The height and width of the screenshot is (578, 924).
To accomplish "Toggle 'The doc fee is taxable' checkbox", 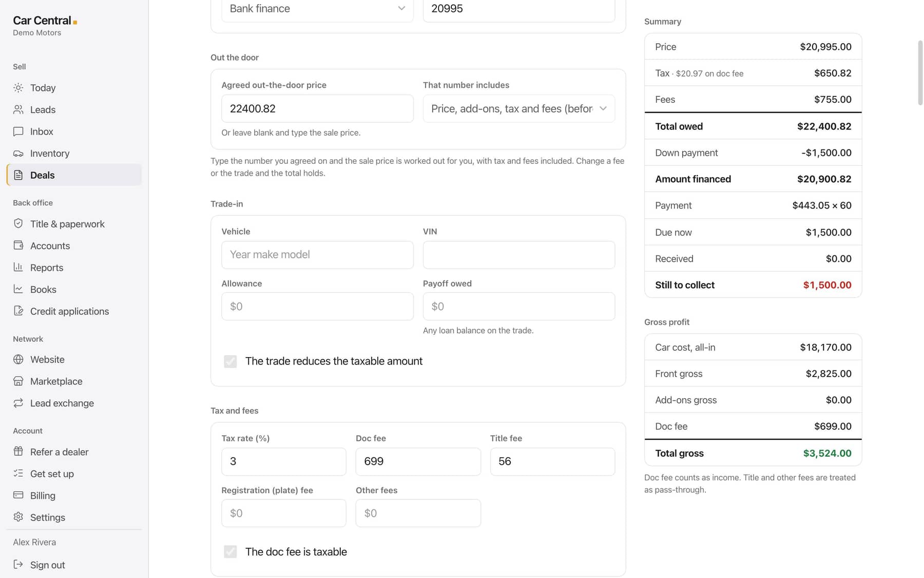I will (x=230, y=552).
